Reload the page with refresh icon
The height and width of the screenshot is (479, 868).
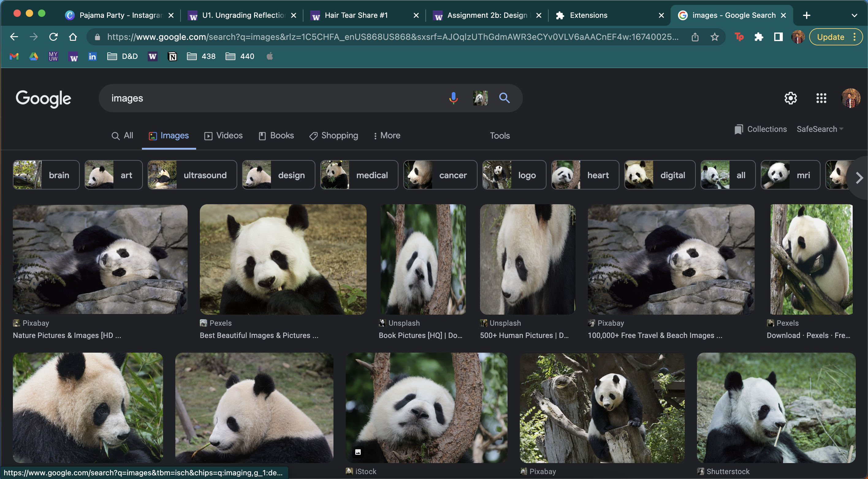(x=53, y=37)
